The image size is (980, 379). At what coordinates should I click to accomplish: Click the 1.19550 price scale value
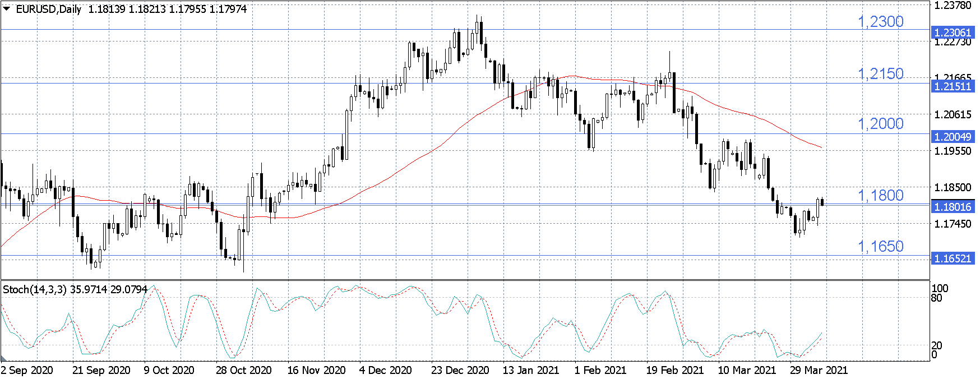tap(953, 151)
